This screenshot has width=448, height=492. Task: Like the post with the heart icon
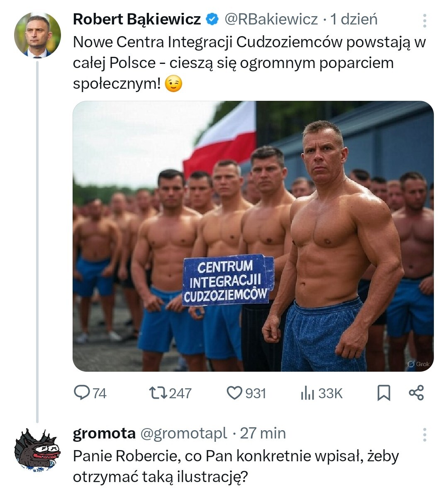click(x=234, y=393)
